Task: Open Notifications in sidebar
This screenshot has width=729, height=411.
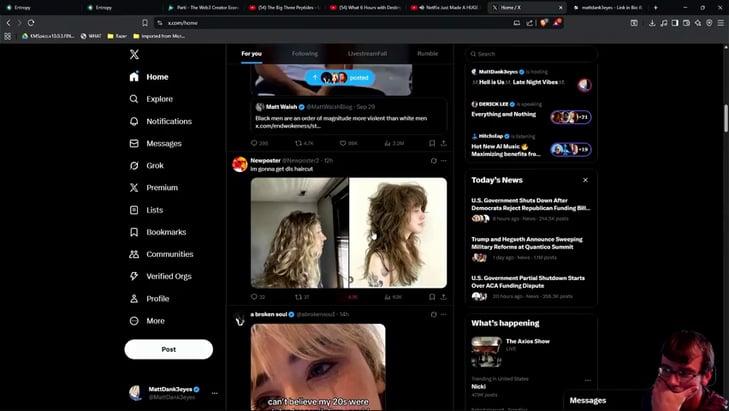Action: [160, 121]
